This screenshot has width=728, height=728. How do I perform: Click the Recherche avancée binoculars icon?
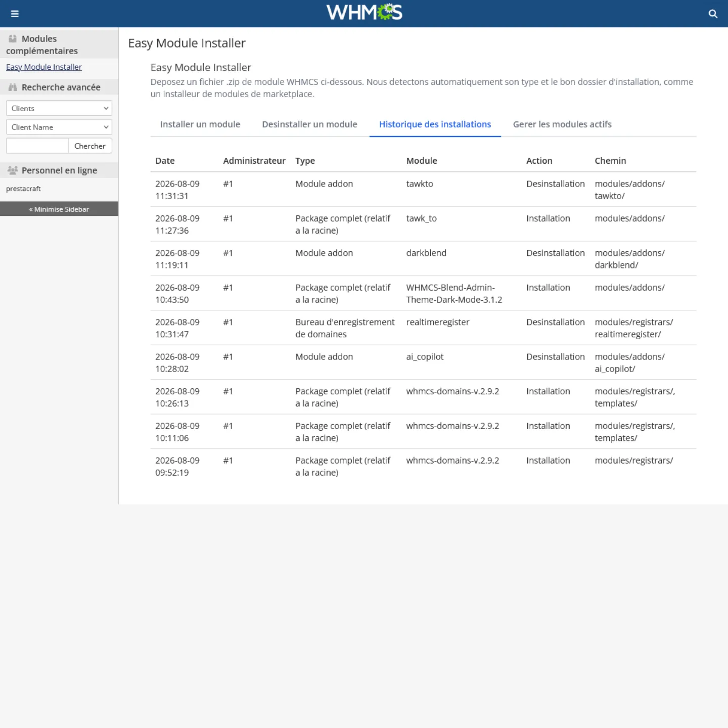[13, 87]
